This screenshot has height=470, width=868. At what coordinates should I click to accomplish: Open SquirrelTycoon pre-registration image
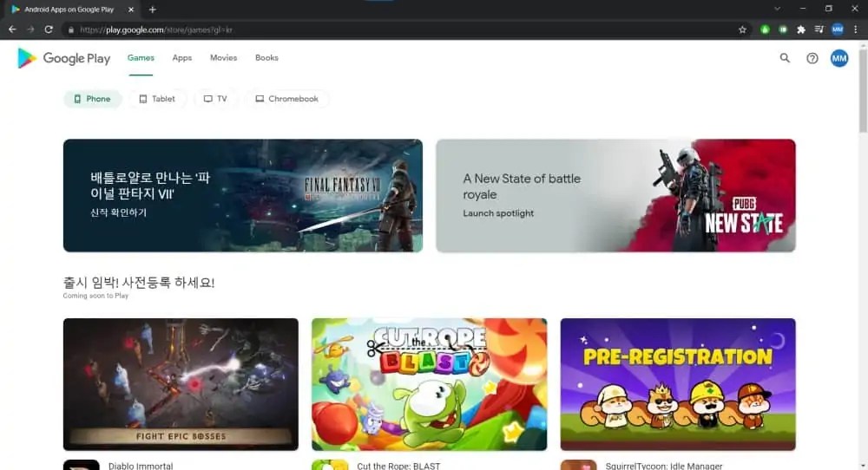tap(678, 384)
